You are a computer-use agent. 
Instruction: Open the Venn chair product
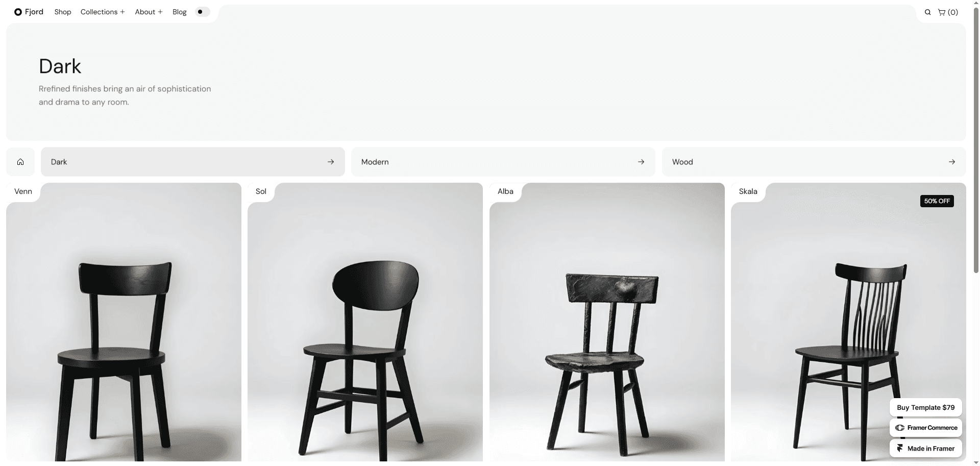click(124, 322)
